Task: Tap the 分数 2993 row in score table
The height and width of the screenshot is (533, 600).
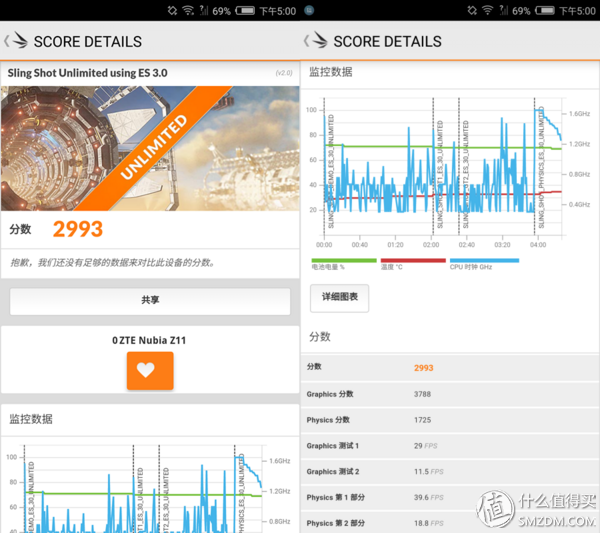Action: click(450, 367)
